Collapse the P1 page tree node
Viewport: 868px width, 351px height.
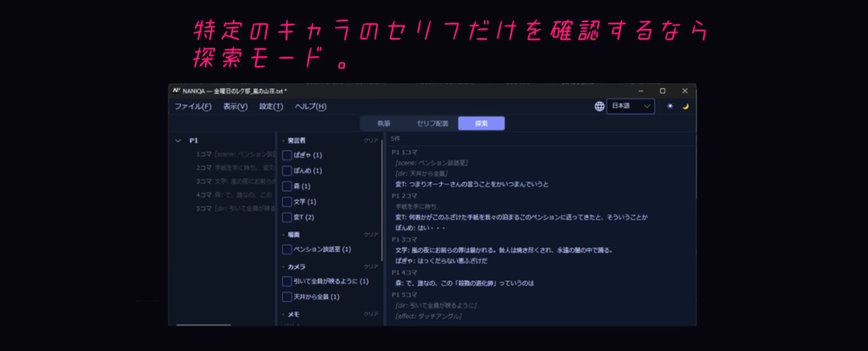pyautogui.click(x=178, y=141)
